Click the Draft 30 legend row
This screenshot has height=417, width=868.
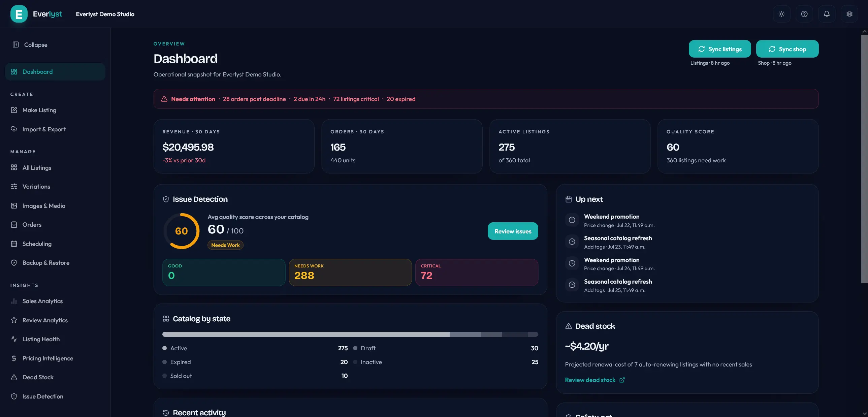pos(446,348)
